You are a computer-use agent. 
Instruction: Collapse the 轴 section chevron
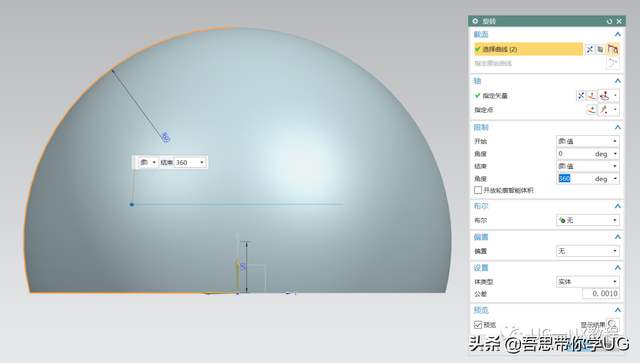coord(618,81)
